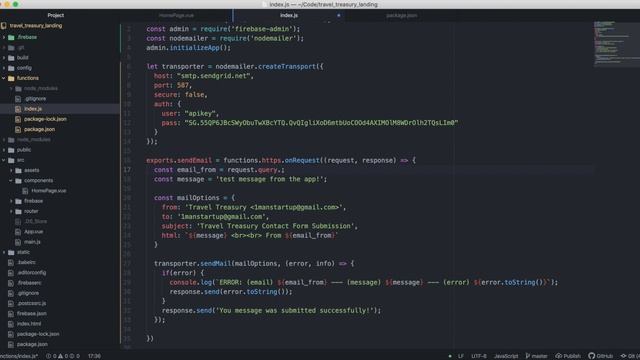The height and width of the screenshot is (360, 640).
Task: Expand the firebase folder under src
Action: (x=11, y=201)
